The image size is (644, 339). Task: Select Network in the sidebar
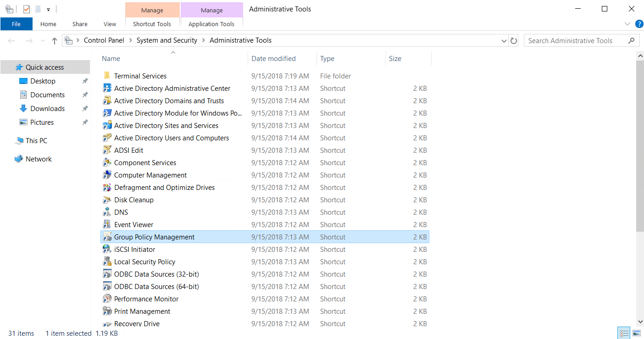click(x=39, y=159)
